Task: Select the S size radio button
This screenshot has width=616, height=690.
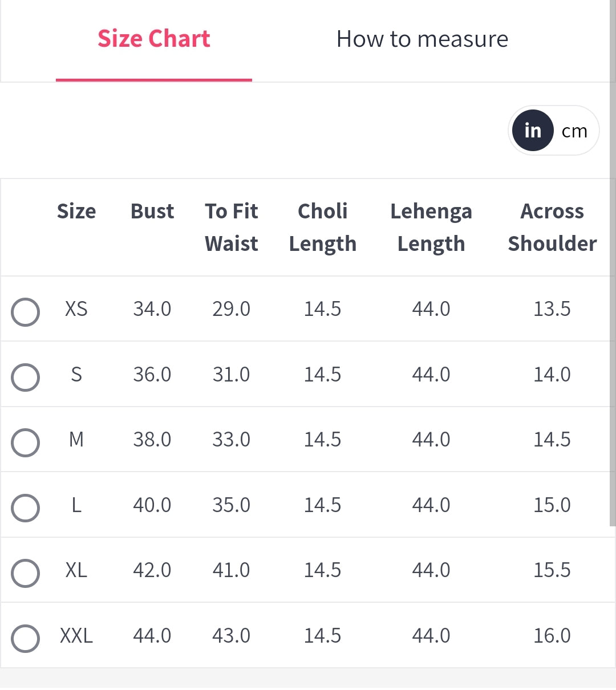Action: (x=26, y=378)
